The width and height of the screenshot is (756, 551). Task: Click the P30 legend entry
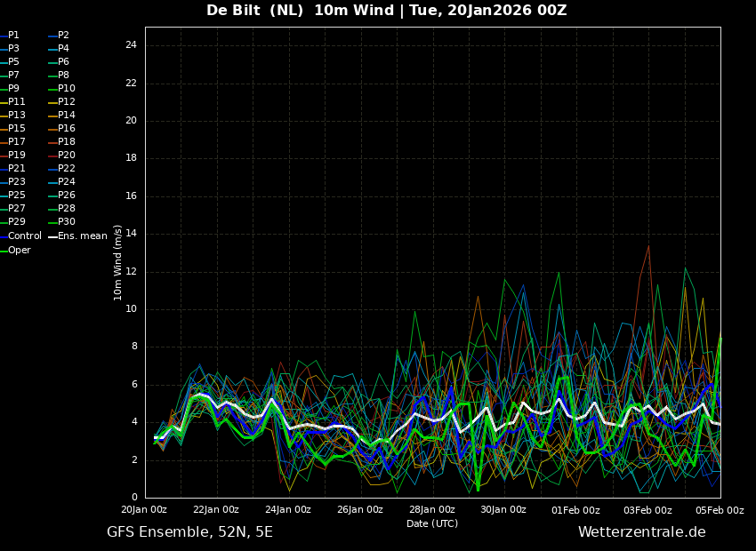coord(67,221)
